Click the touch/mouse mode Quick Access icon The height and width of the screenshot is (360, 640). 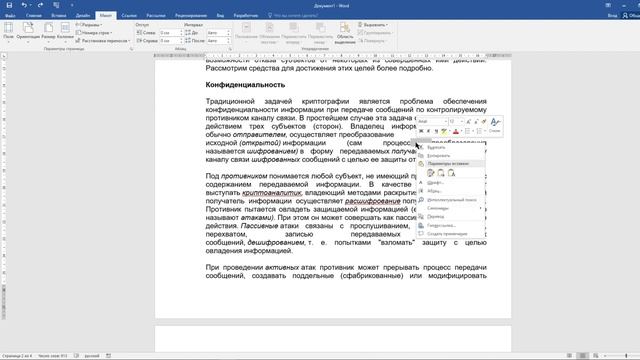pos(56,5)
